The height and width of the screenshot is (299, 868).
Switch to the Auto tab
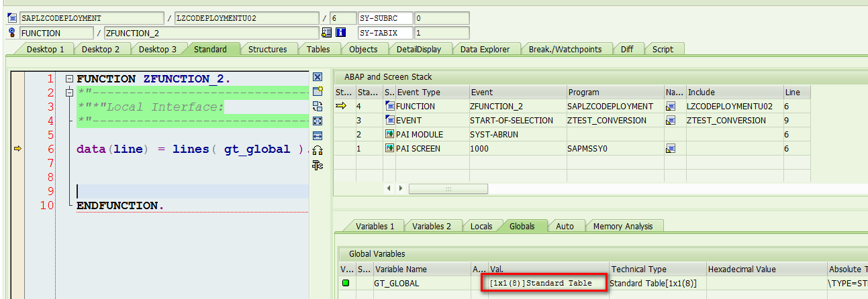click(565, 226)
